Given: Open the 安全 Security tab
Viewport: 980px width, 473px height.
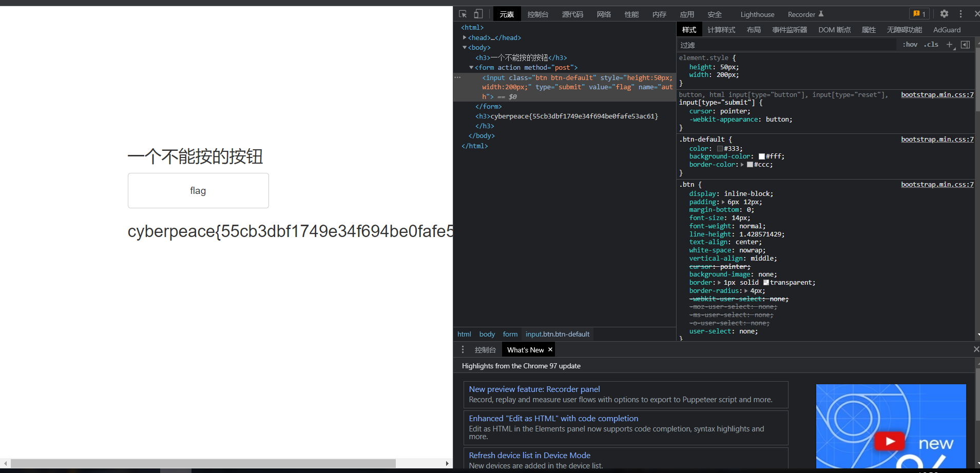Looking at the screenshot, I should click(715, 14).
